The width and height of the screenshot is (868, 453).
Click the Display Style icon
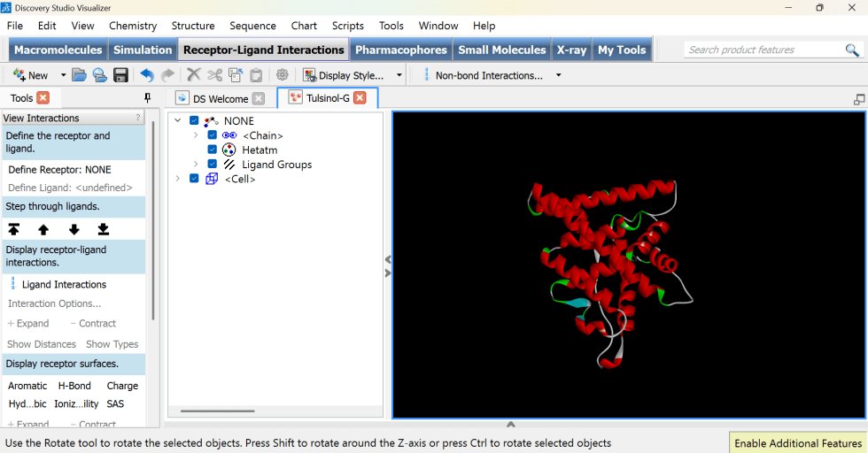coord(309,75)
